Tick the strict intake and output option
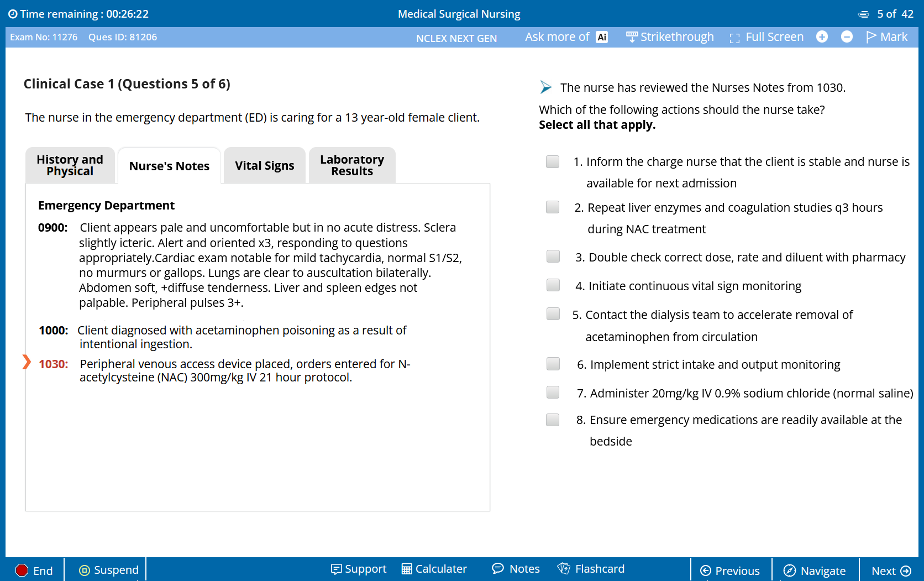Viewport: 924px width, 581px height. 553,364
